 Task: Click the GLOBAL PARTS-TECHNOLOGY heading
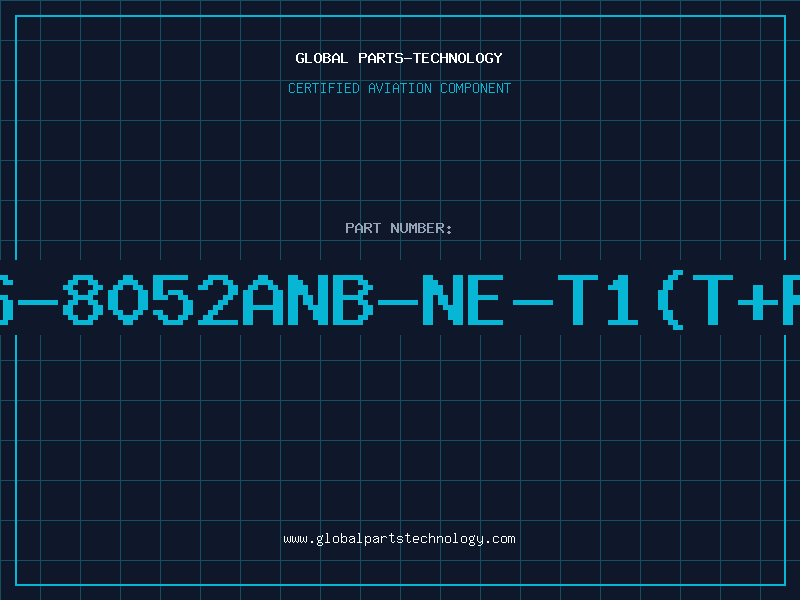(x=399, y=58)
